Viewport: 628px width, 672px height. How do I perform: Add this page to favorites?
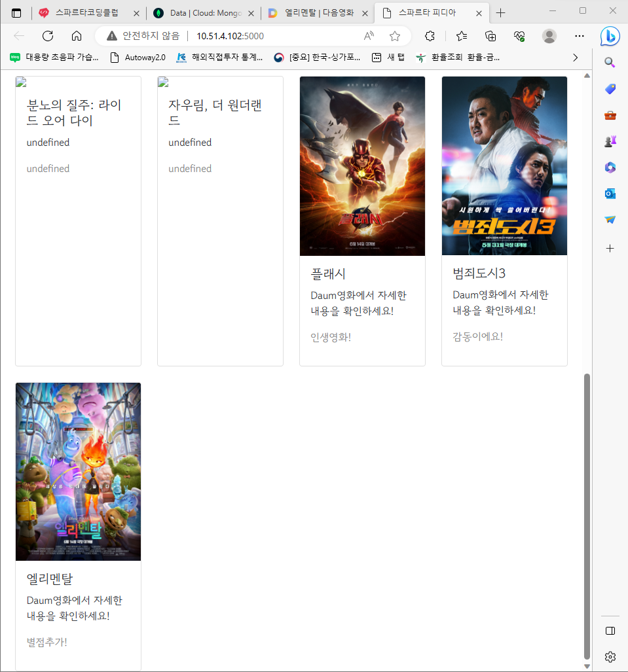(395, 36)
